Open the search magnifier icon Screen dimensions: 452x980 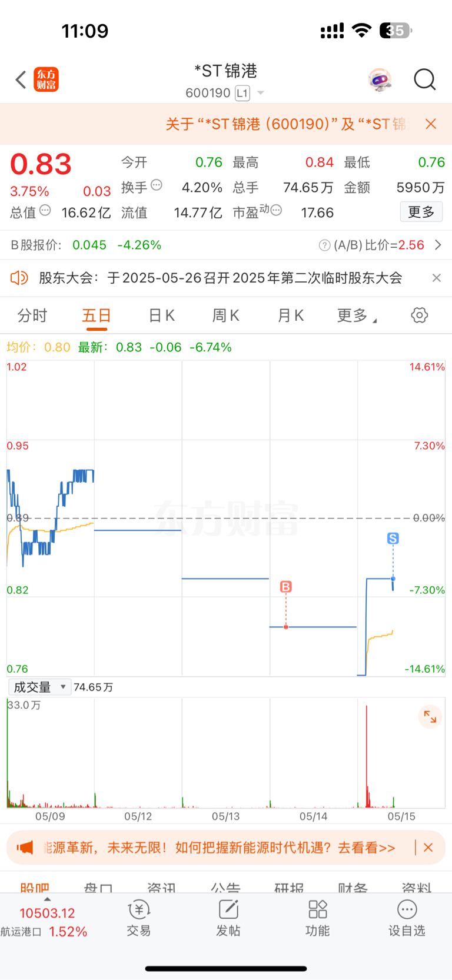[424, 79]
